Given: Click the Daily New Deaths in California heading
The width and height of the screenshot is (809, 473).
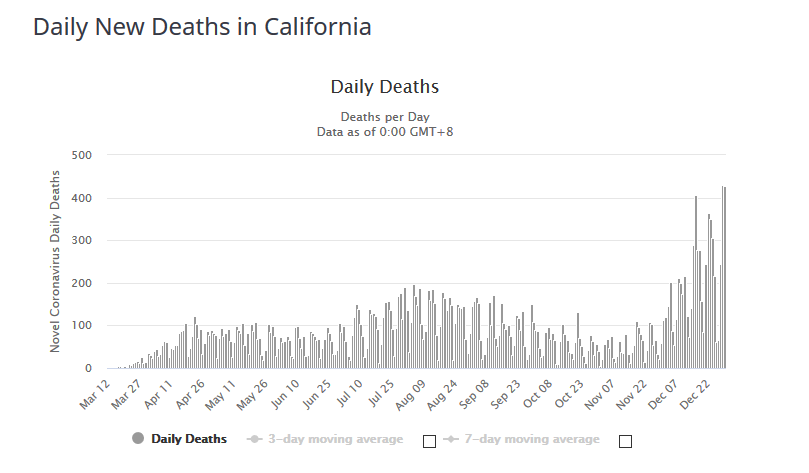Looking at the screenshot, I should pos(202,27).
